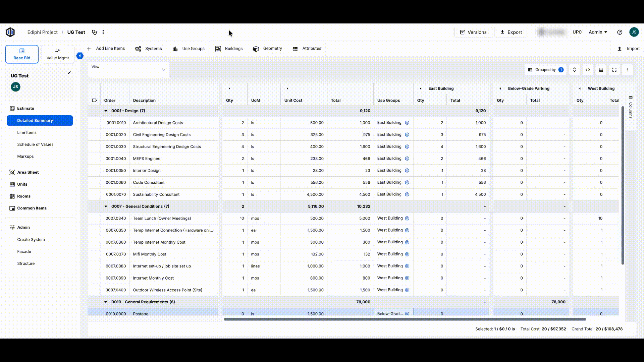644x362 pixels.
Task: Open the Admin role dropdown
Action: (598, 32)
